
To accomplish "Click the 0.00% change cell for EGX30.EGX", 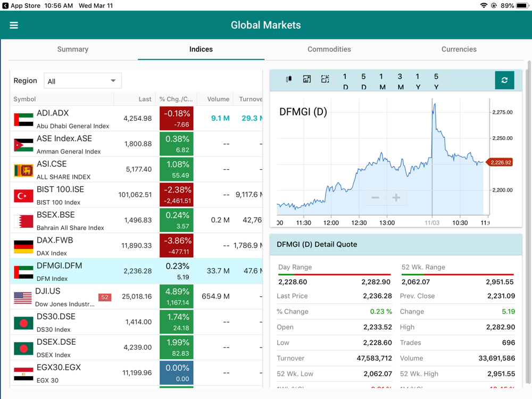I will [177, 373].
